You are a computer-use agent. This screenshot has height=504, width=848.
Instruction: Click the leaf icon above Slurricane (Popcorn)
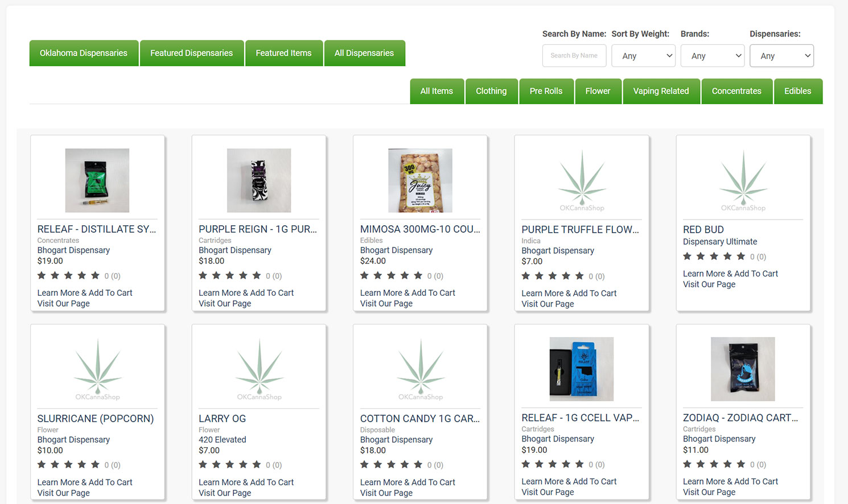coord(97,370)
